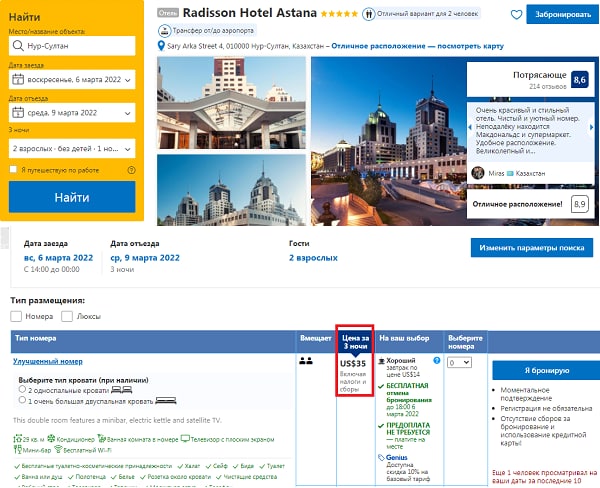The width and height of the screenshot is (600, 488).
Task: Click the map pin icon near address
Action: [x=161, y=46]
